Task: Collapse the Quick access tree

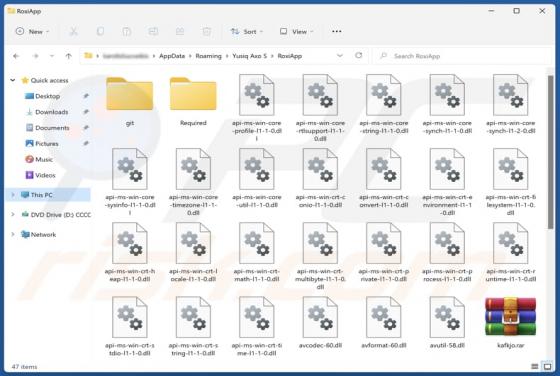Action: pos(12,80)
